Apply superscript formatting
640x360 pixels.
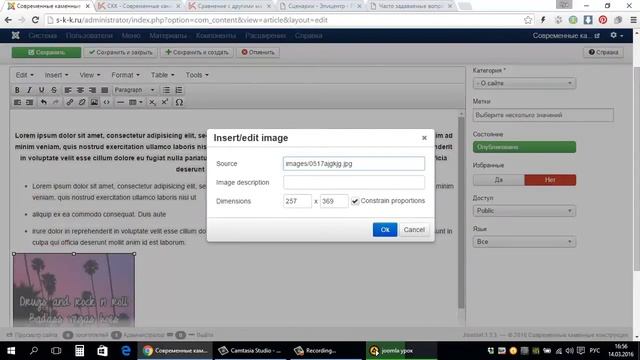tap(164, 102)
